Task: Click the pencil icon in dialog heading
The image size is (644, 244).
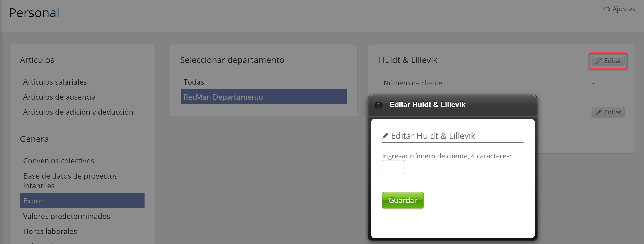Action: [385, 136]
